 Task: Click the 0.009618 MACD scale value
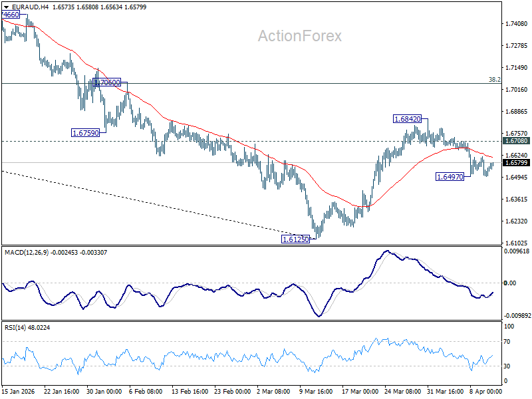click(x=517, y=251)
